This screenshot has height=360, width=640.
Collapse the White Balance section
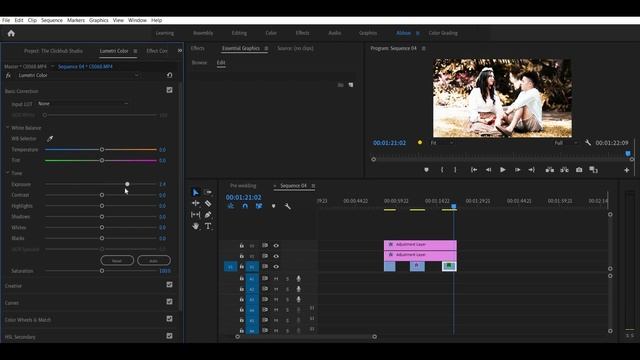click(x=7, y=128)
